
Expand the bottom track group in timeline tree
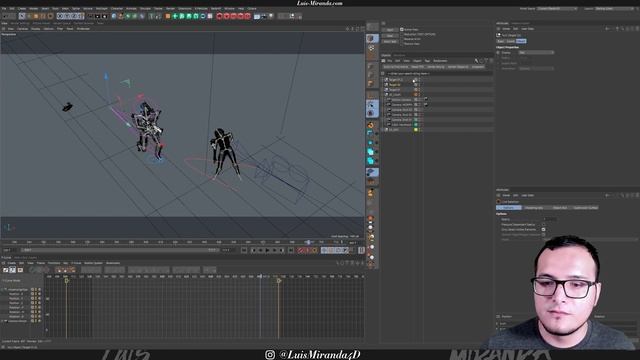coord(2,321)
